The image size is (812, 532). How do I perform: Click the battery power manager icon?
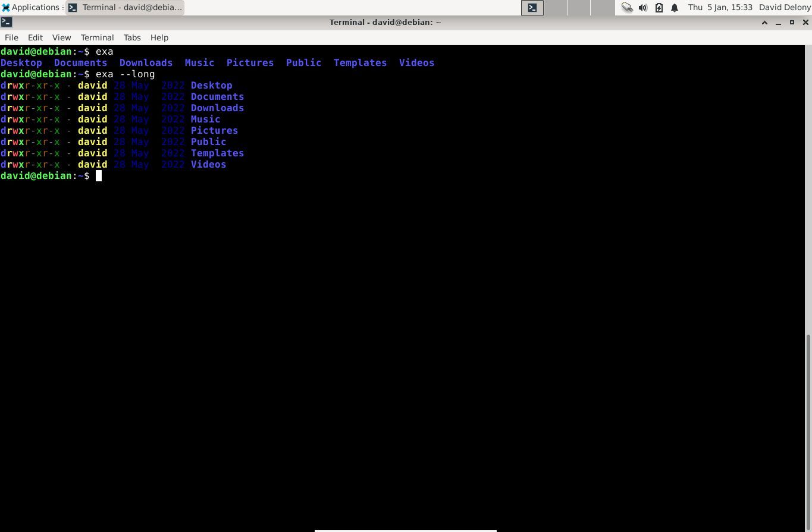coord(659,8)
